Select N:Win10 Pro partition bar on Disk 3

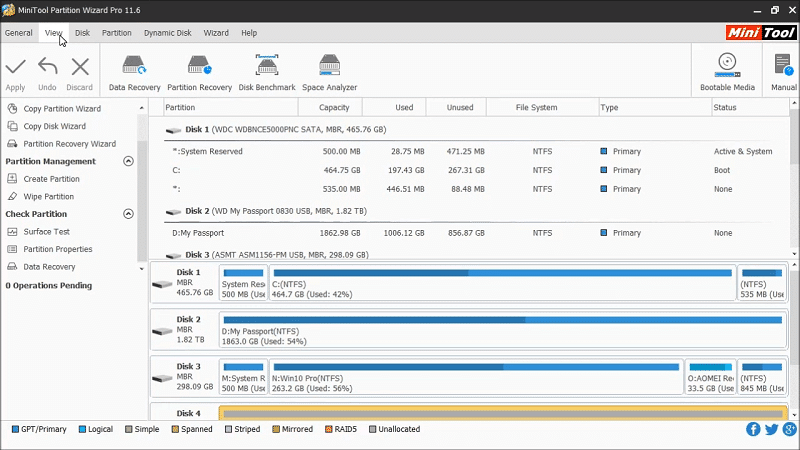point(476,377)
